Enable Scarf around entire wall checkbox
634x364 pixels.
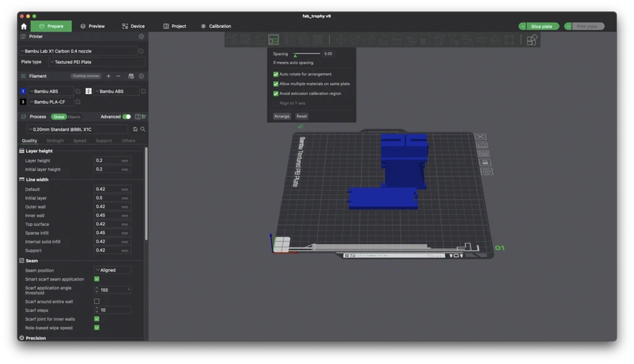click(x=97, y=301)
